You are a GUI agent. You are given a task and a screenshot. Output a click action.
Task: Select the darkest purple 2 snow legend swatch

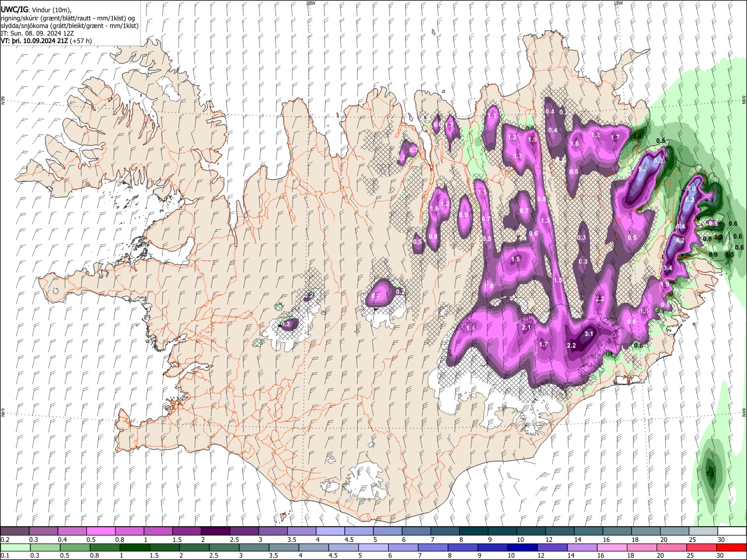(215, 531)
